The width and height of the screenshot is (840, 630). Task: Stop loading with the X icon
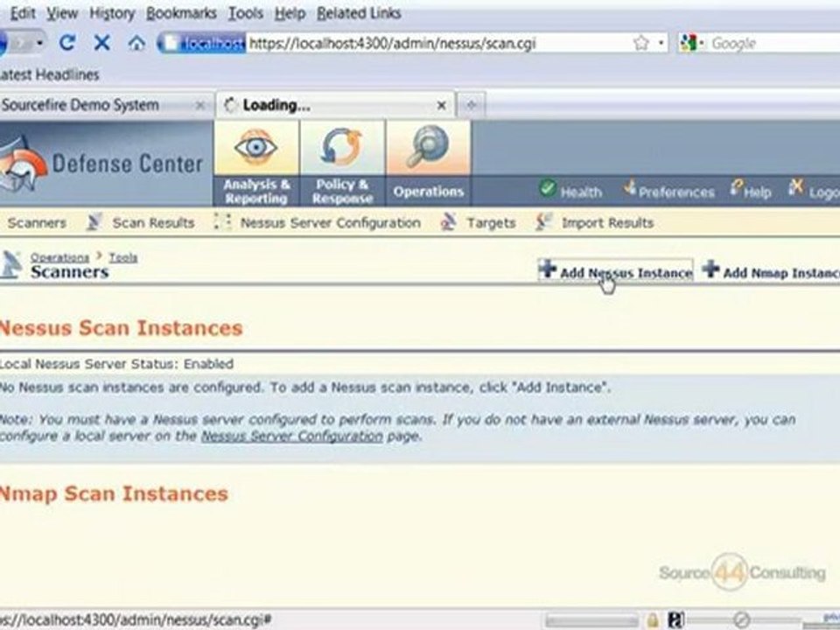coord(101,42)
